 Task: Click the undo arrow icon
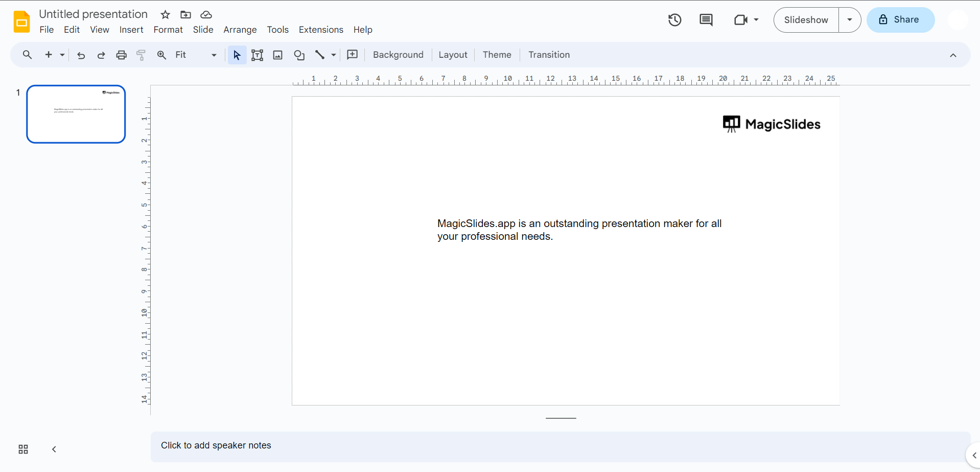tap(81, 55)
